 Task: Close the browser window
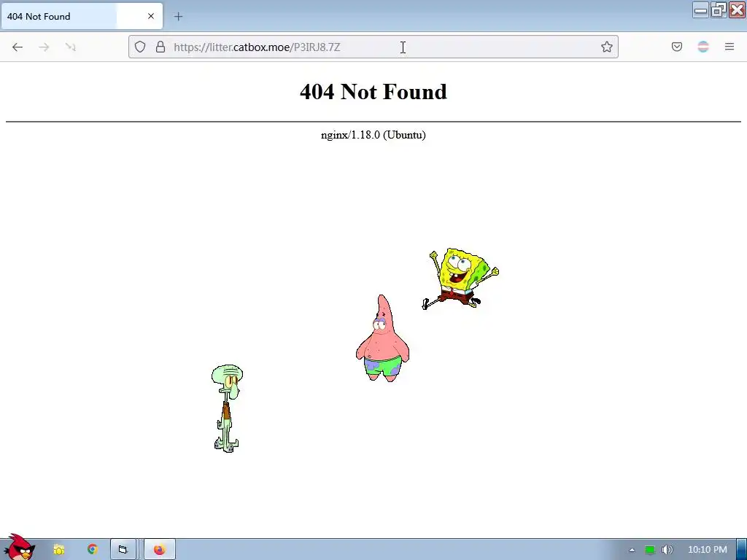point(737,10)
